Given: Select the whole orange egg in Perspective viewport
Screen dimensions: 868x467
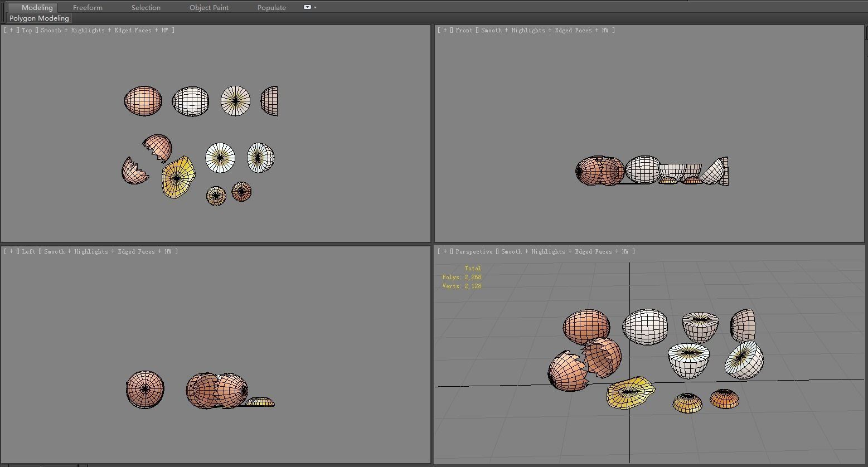Looking at the screenshot, I should [x=585, y=326].
